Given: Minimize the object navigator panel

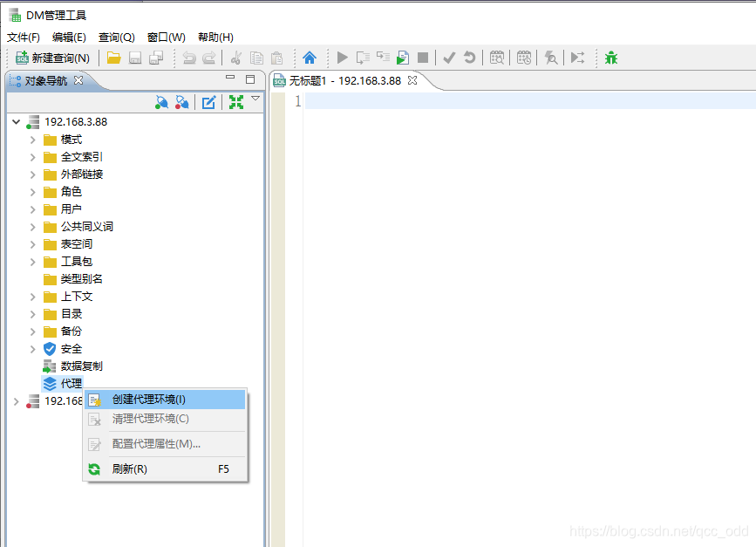Looking at the screenshot, I should (x=230, y=77).
